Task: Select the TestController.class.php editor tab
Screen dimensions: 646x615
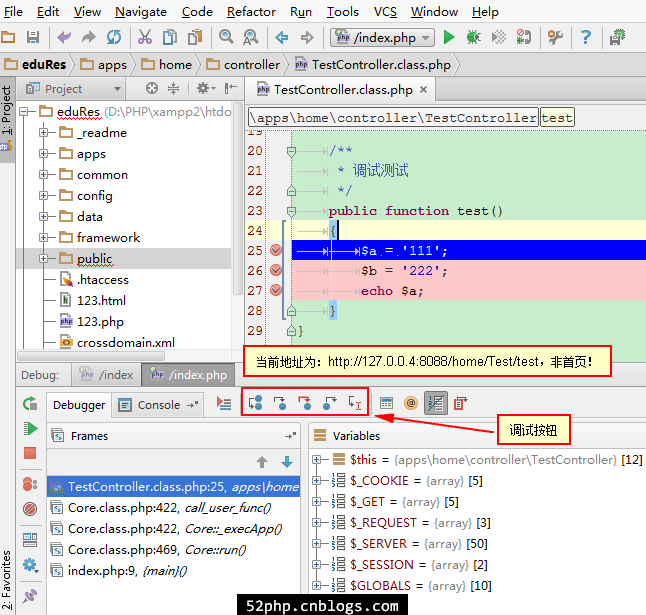Action: pos(339,89)
